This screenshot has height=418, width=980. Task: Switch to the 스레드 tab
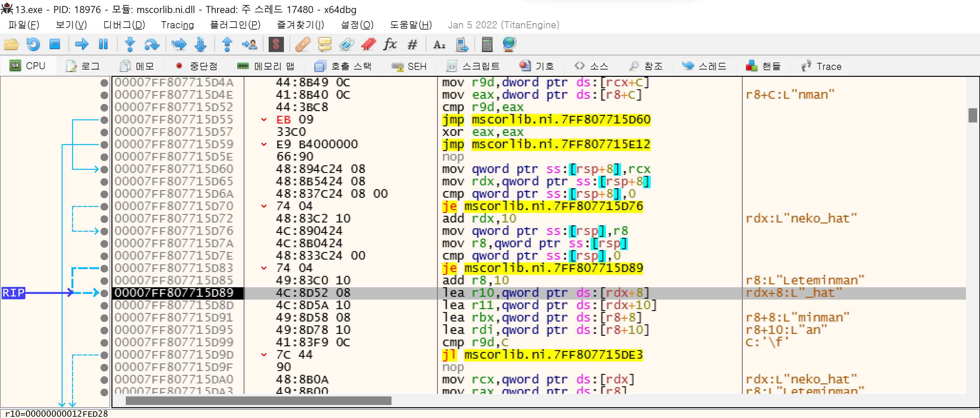[x=704, y=66]
